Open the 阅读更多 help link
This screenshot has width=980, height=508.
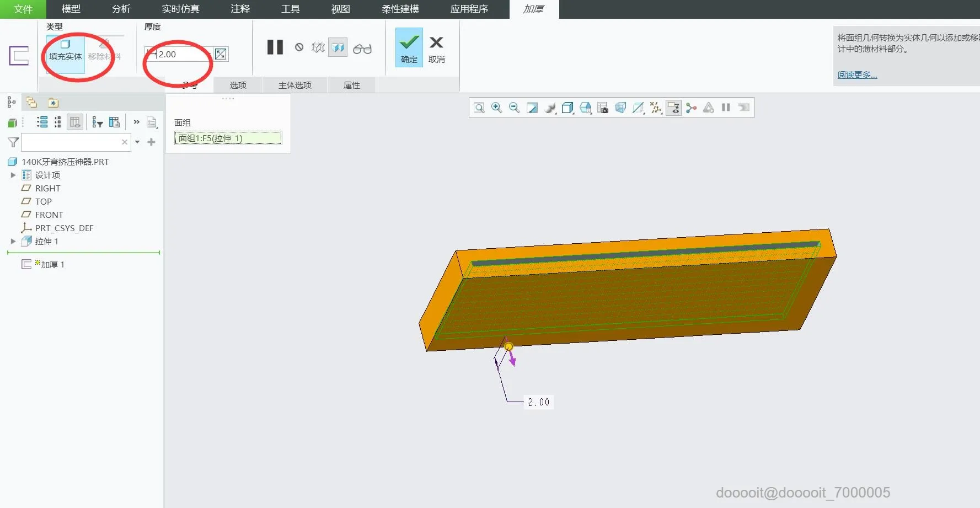pos(857,75)
